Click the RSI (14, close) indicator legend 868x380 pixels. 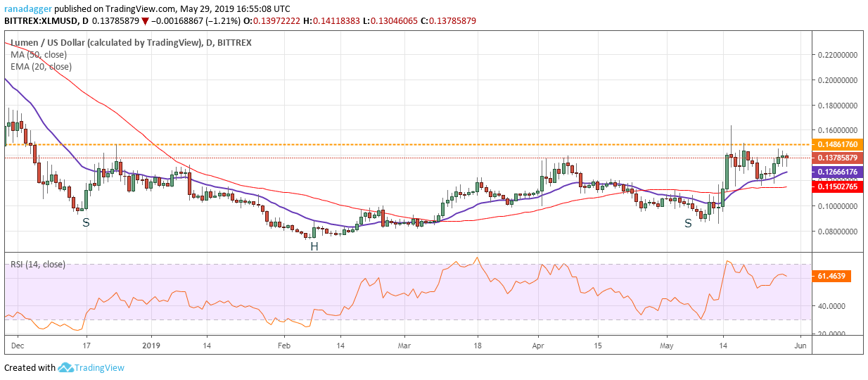(x=37, y=265)
